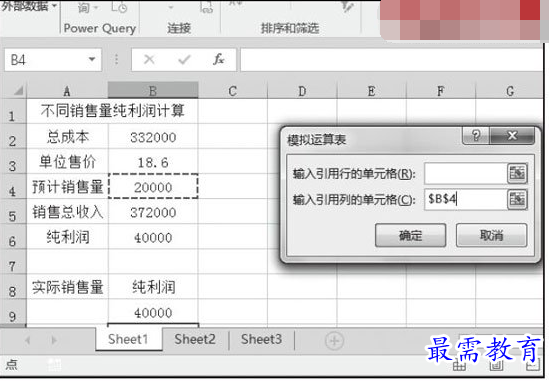Select row 8 header

click(13, 287)
